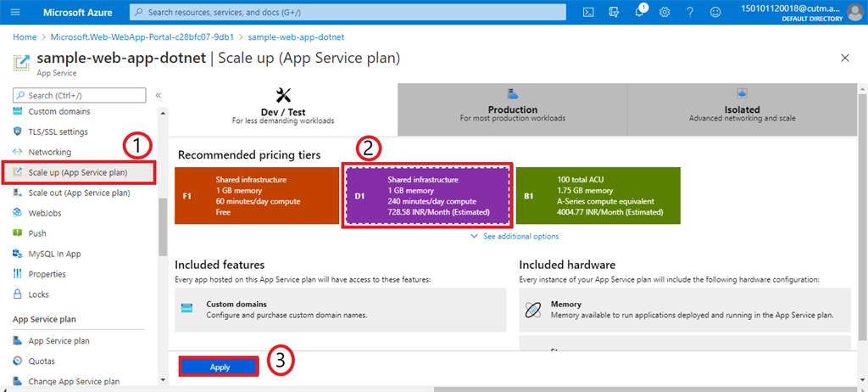
Task: Click the help question mark icon
Action: coord(690,12)
